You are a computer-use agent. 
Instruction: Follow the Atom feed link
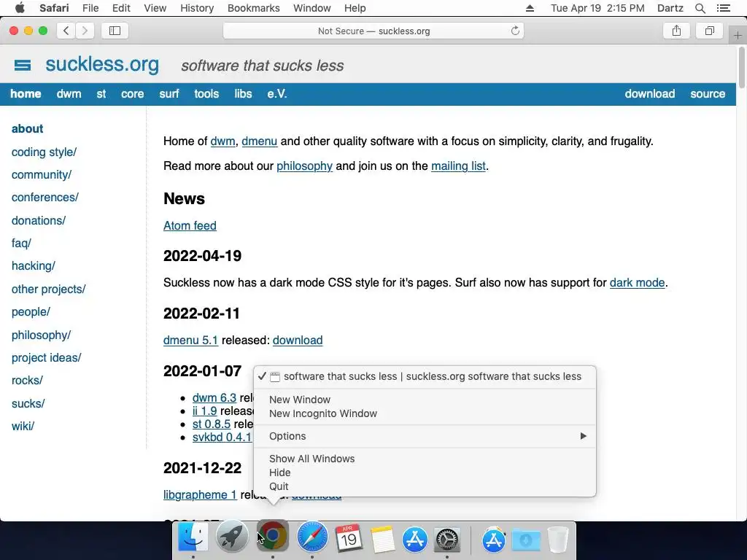coord(190,226)
